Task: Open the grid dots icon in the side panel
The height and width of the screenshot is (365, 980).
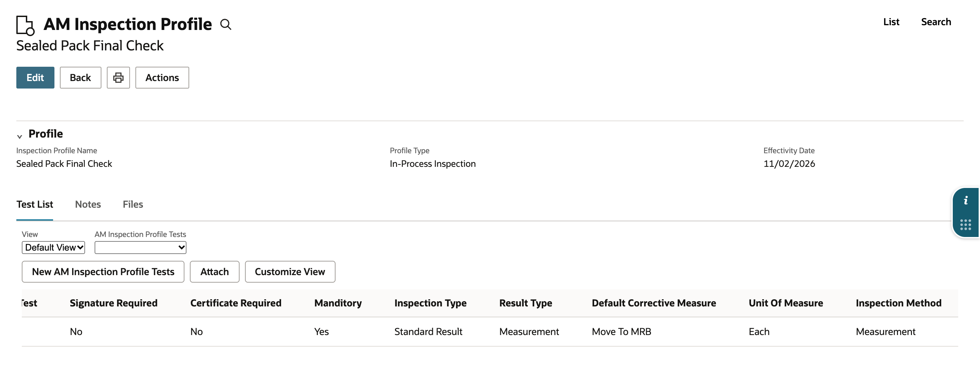Action: 966,225
